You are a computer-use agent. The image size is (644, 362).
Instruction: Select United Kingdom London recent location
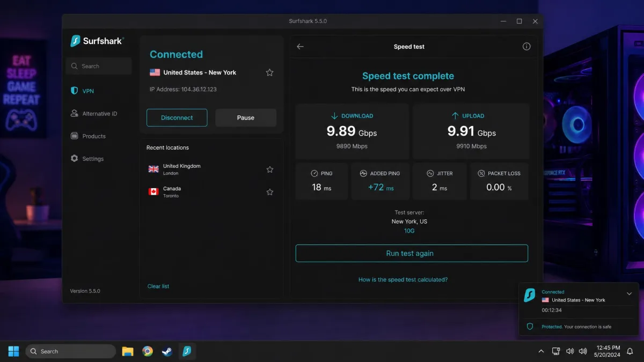pos(211,169)
